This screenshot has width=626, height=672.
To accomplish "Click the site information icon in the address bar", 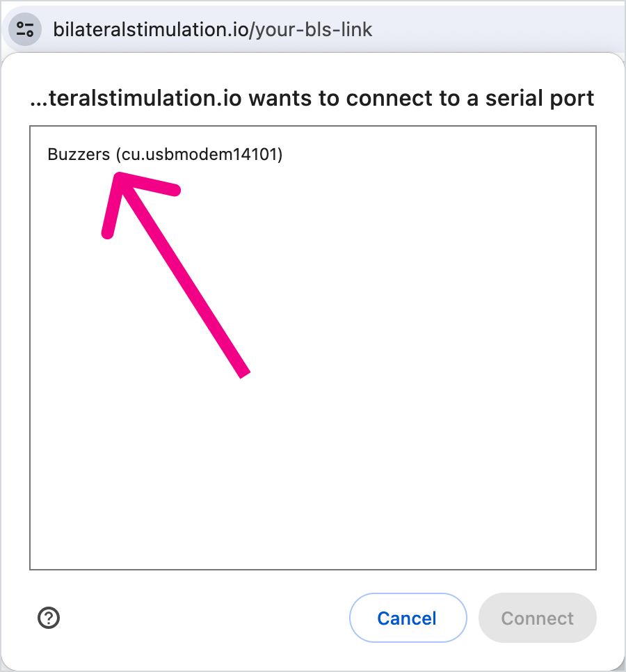I will 24,29.
